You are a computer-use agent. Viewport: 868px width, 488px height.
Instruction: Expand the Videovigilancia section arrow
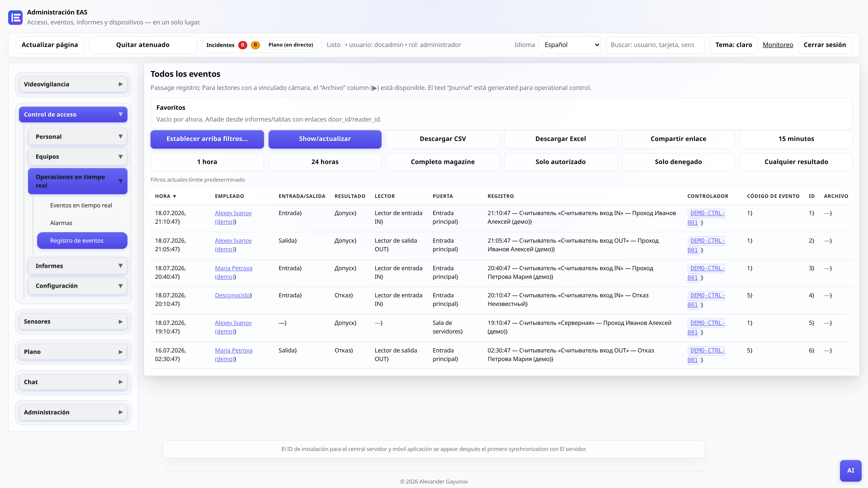[x=121, y=84]
